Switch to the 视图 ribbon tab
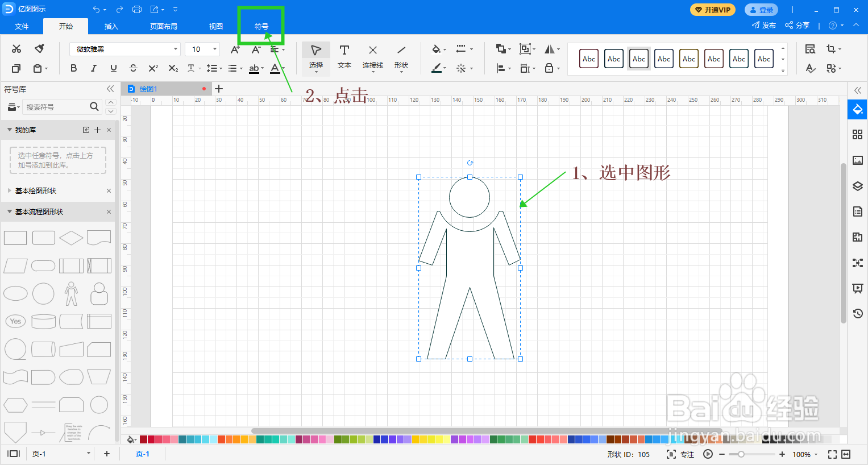This screenshot has width=868, height=465. coord(216,26)
